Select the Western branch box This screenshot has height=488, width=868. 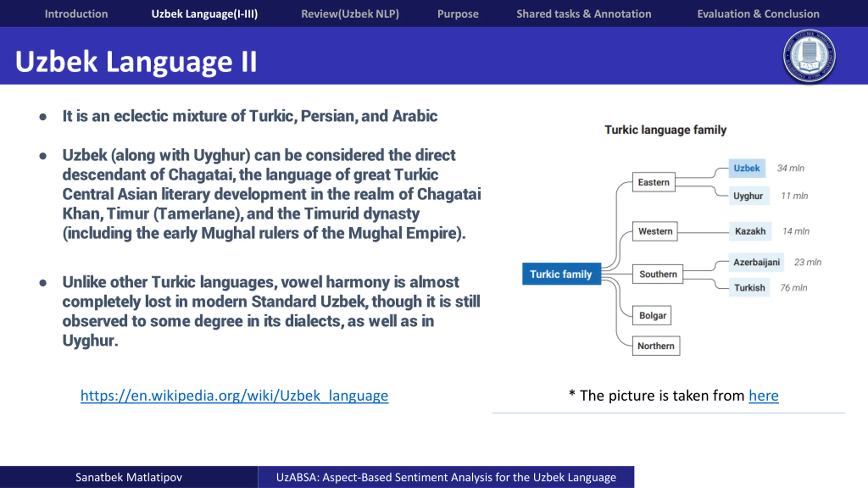(x=655, y=231)
